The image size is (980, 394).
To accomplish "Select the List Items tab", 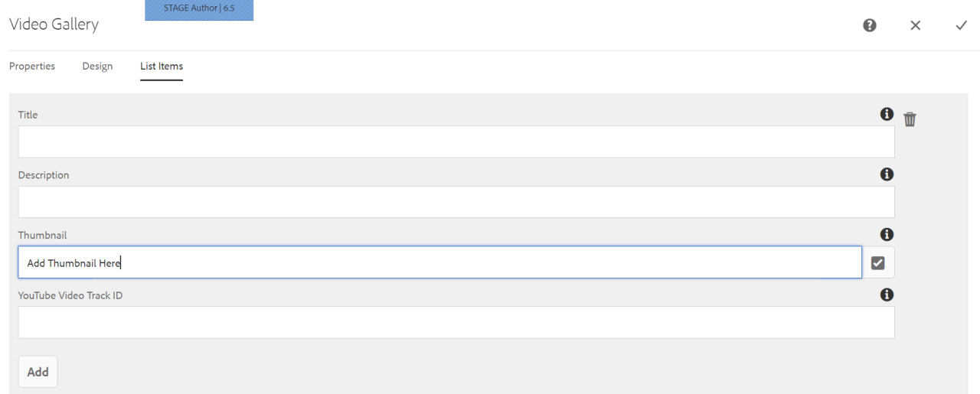I will tap(162, 66).
